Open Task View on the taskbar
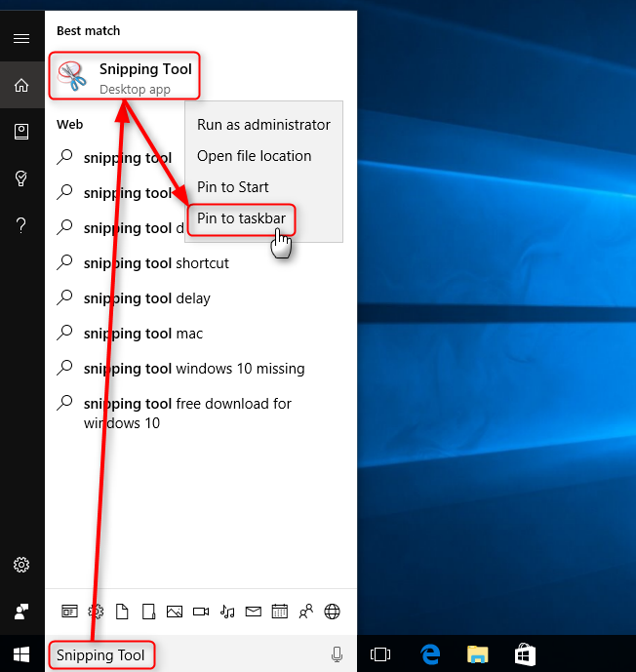The image size is (636, 672). 380,654
